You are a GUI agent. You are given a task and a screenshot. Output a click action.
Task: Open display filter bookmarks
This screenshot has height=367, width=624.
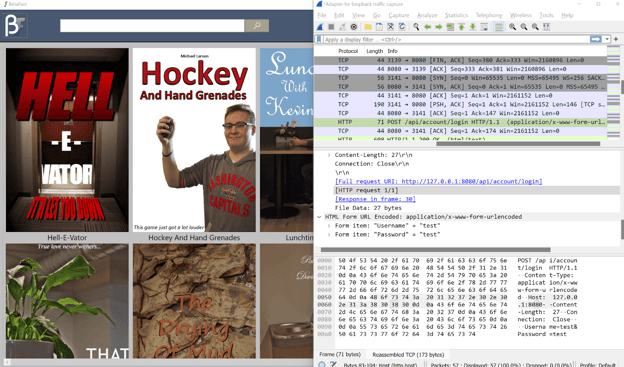319,39
